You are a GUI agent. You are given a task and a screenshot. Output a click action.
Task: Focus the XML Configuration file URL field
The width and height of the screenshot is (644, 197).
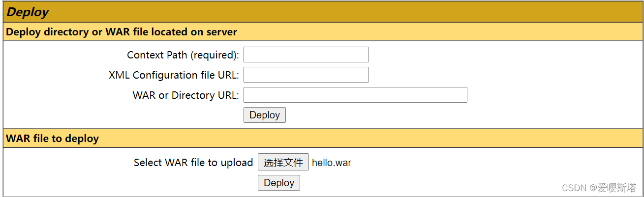[x=306, y=75]
